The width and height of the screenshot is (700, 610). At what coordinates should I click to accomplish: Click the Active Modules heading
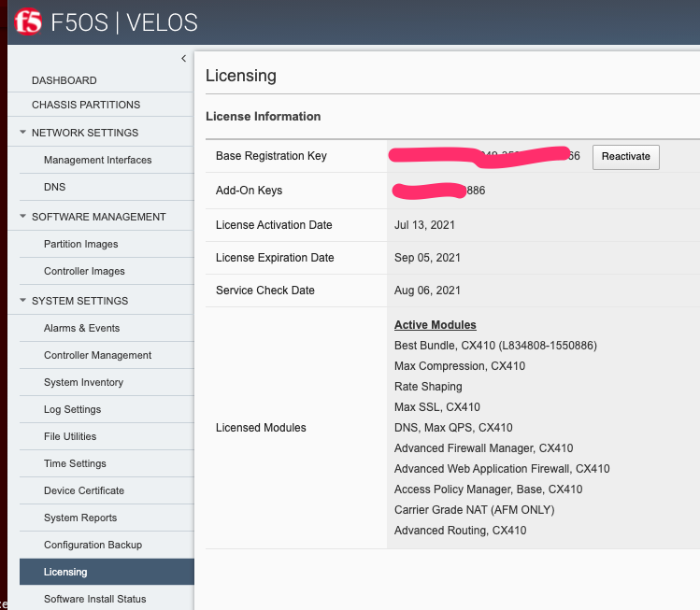(x=436, y=325)
